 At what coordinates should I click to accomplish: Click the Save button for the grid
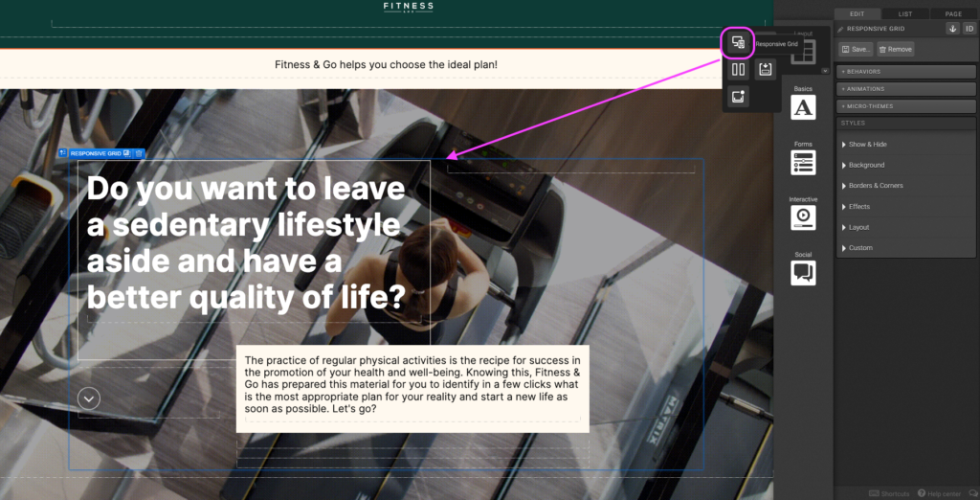coord(856,49)
